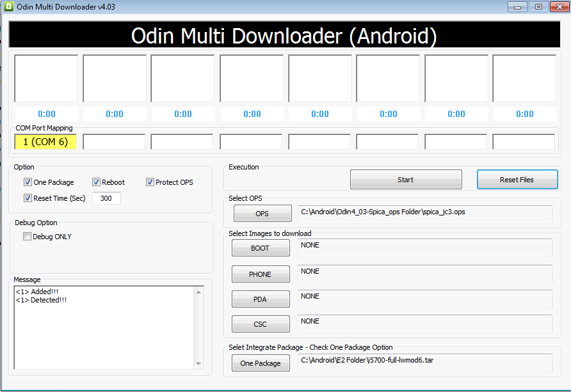Toggle the Reboot checkbox
The image size is (571, 392).
coord(96,182)
